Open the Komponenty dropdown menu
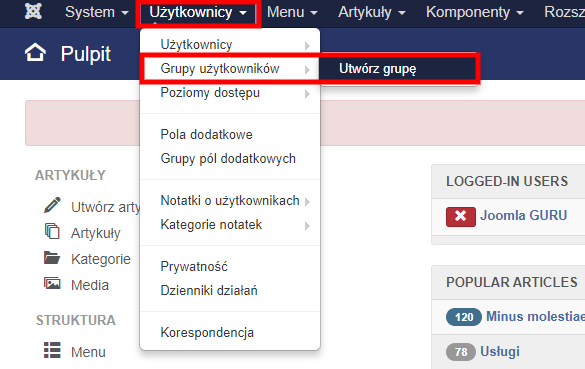The width and height of the screenshot is (585, 369). pos(475,12)
